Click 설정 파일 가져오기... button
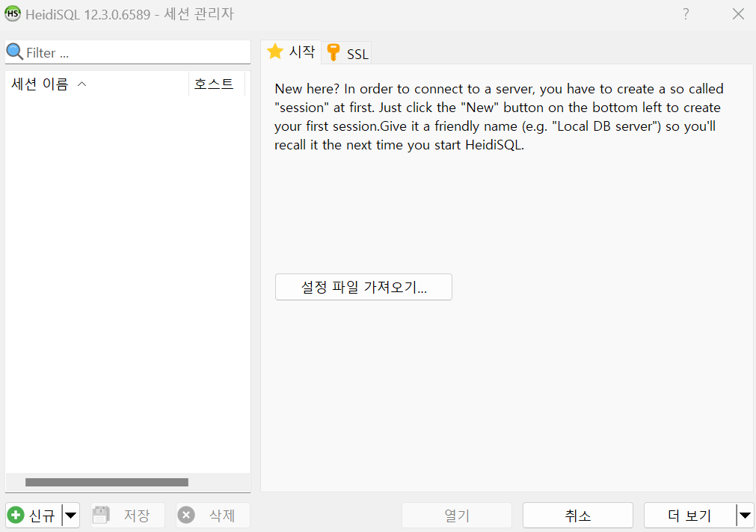Viewport: 756px width, 532px height. 363,287
